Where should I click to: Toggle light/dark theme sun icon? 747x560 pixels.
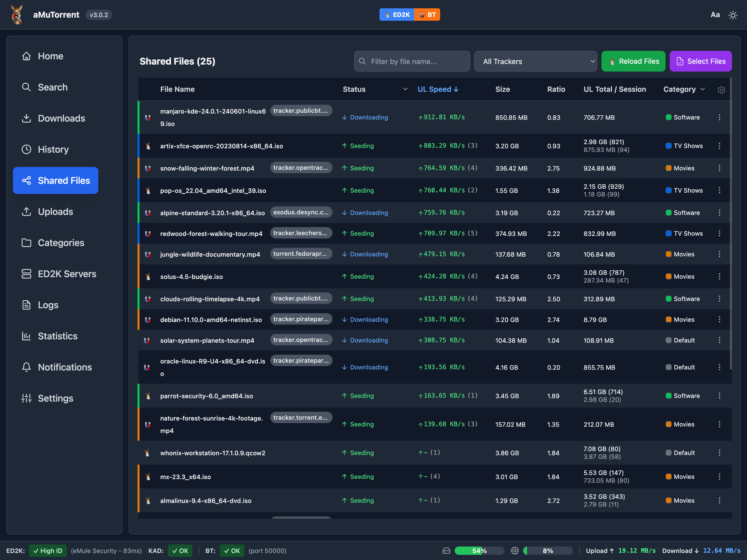click(x=732, y=15)
